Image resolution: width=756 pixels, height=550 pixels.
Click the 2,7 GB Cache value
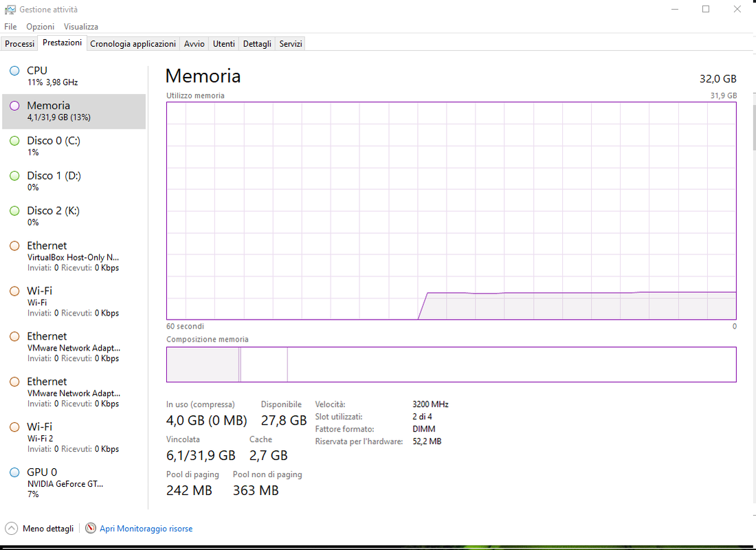[268, 455]
